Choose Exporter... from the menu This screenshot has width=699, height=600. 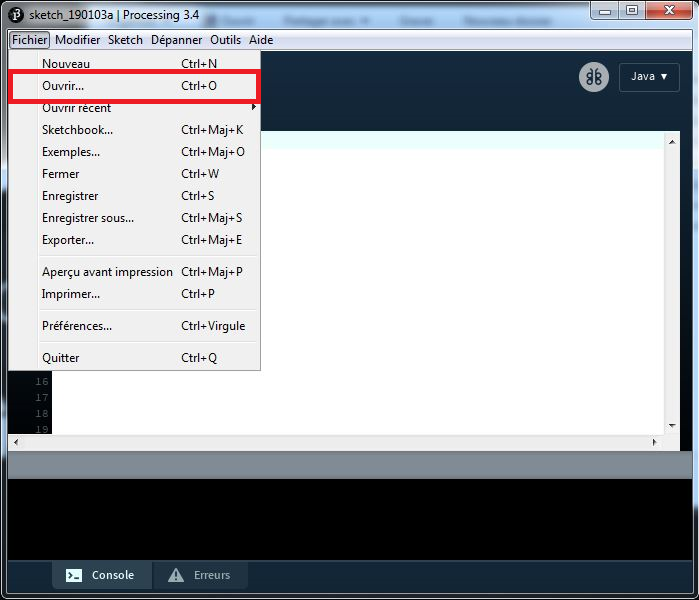134,240
